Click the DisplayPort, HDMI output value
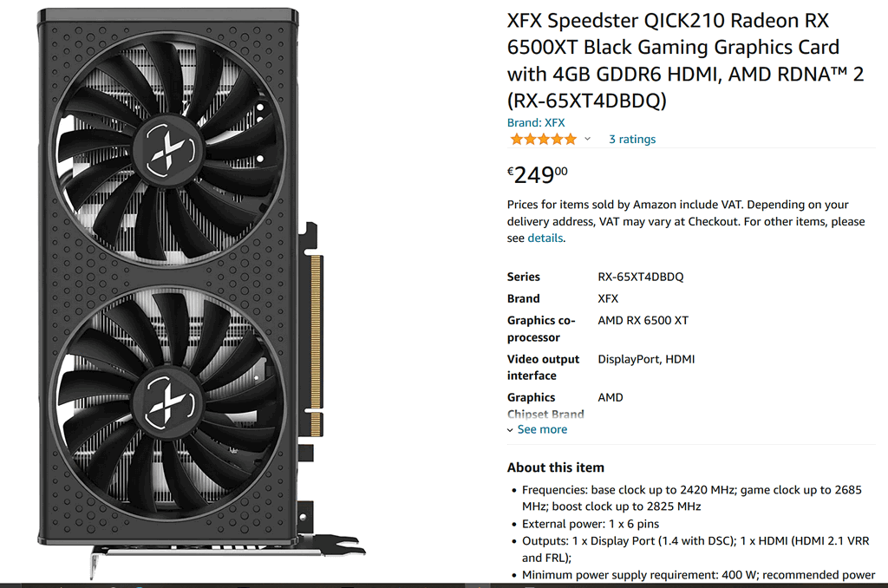888x588 pixels. click(646, 359)
